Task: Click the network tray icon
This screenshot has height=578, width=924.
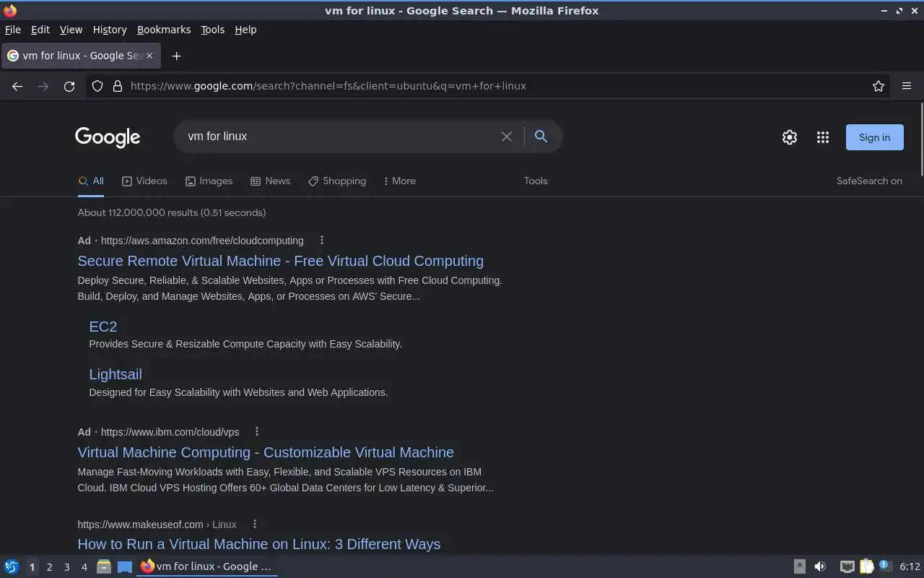Action: click(x=847, y=566)
